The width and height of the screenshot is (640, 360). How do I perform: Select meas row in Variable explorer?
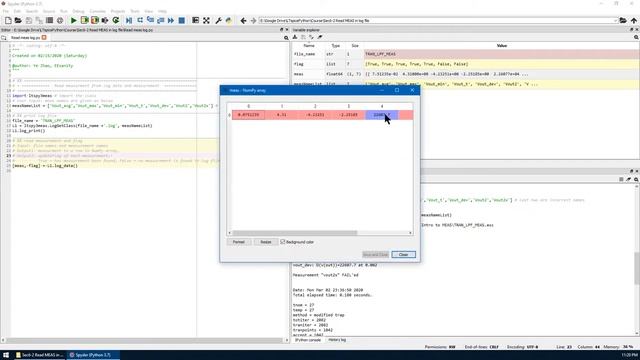coord(465,74)
